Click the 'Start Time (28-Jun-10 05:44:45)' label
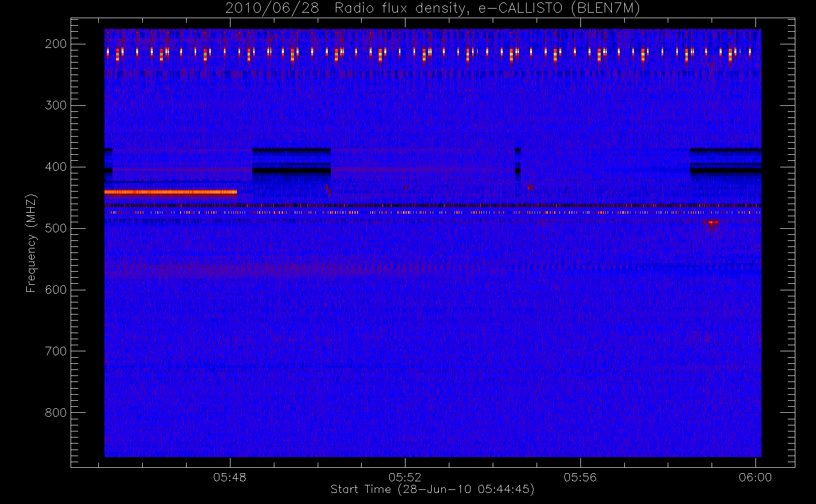 [x=432, y=489]
